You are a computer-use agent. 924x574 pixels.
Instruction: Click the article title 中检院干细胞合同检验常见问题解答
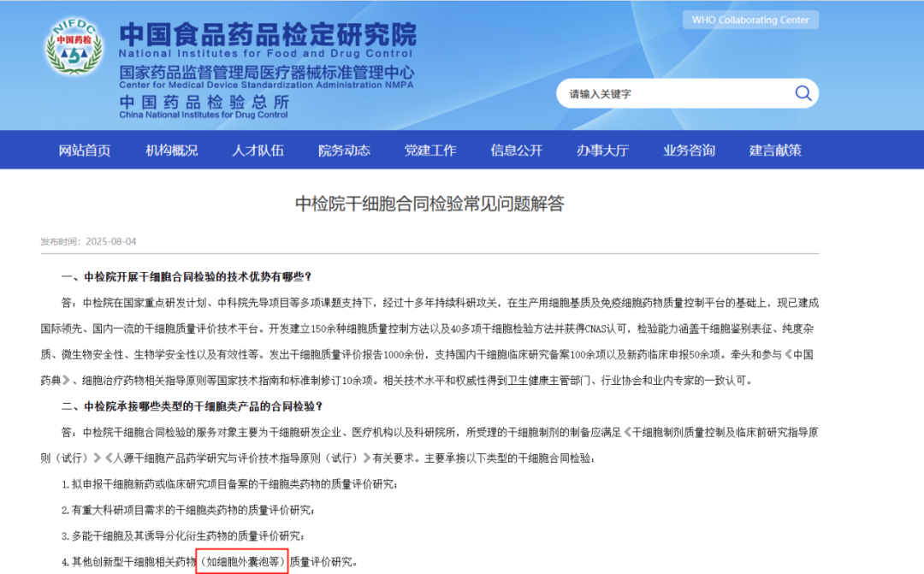[429, 204]
